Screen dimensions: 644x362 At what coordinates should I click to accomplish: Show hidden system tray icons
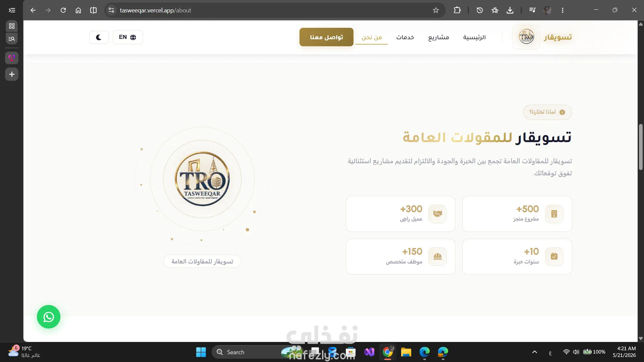click(x=535, y=352)
